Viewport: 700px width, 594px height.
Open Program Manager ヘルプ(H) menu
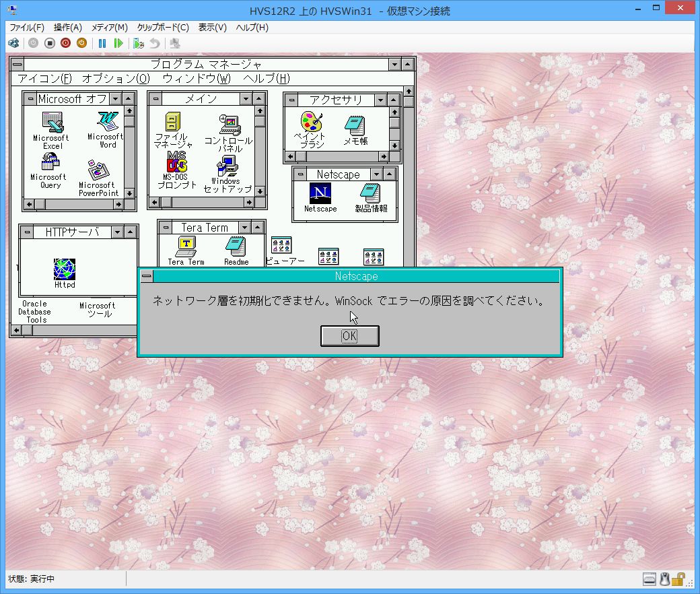point(267,79)
